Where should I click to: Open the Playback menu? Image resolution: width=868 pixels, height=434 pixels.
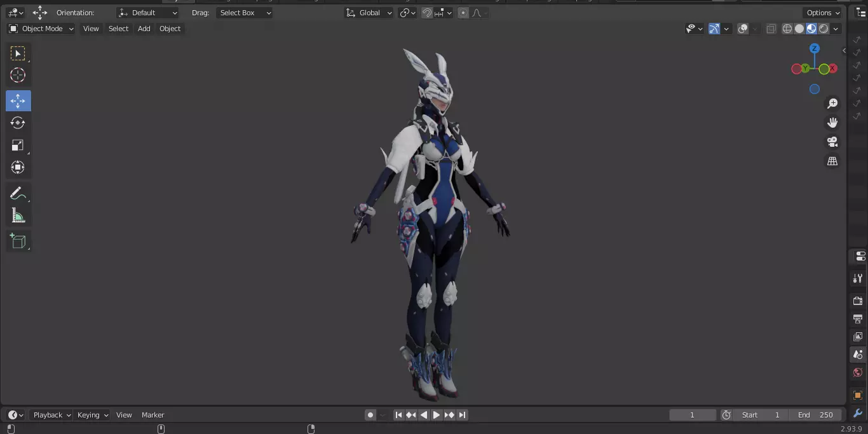(52, 415)
